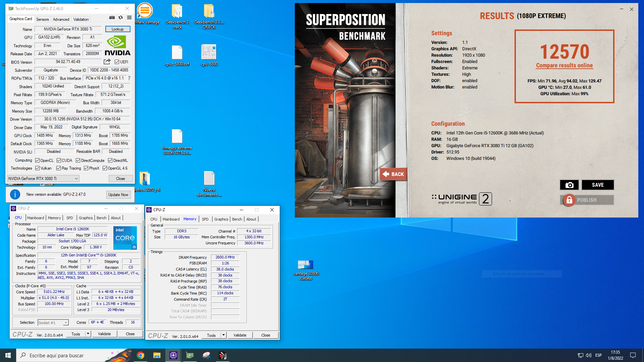
Task: Open the Geekbench 3 crack folder icon
Action: (x=177, y=12)
